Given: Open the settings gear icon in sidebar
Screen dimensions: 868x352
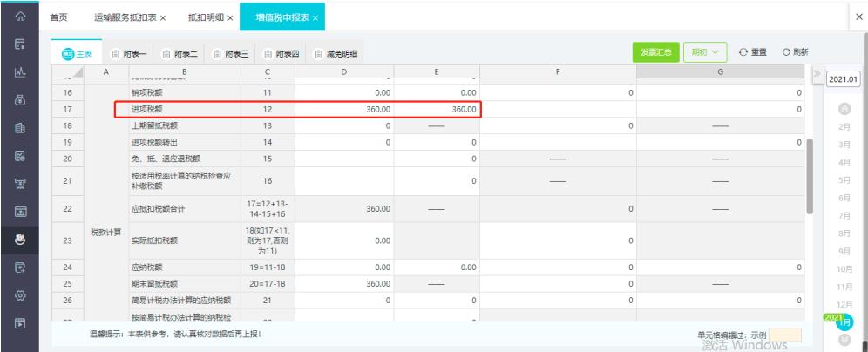Looking at the screenshot, I should point(14,295).
